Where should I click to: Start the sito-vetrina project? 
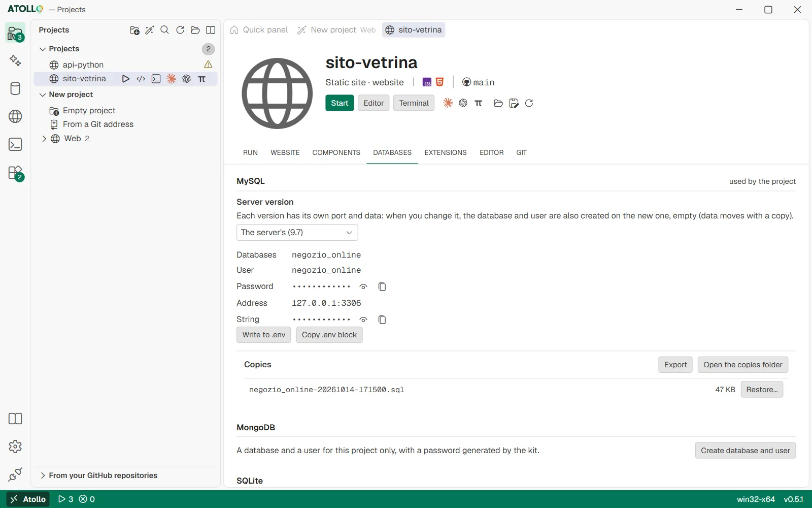340,103
